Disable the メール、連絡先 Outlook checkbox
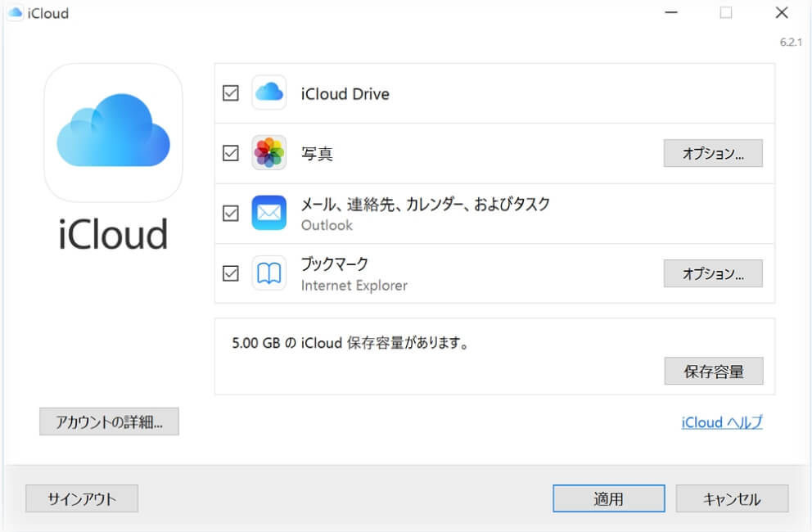 click(231, 214)
